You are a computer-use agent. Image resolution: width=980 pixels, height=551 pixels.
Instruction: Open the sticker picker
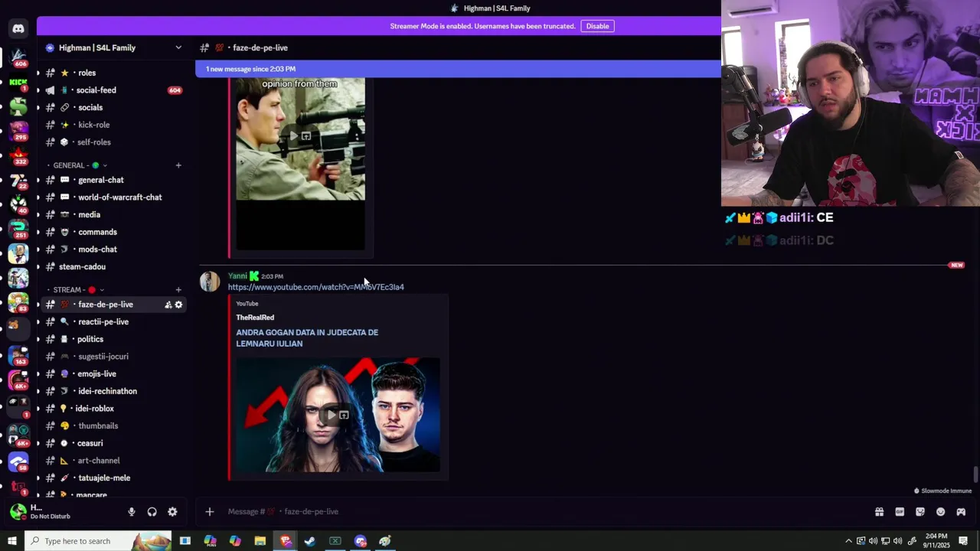[x=920, y=512]
